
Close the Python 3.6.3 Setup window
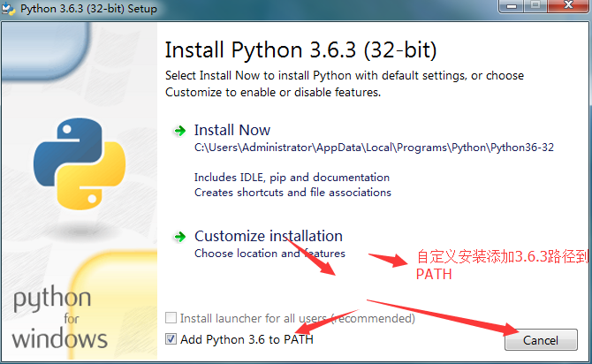tap(568, 6)
